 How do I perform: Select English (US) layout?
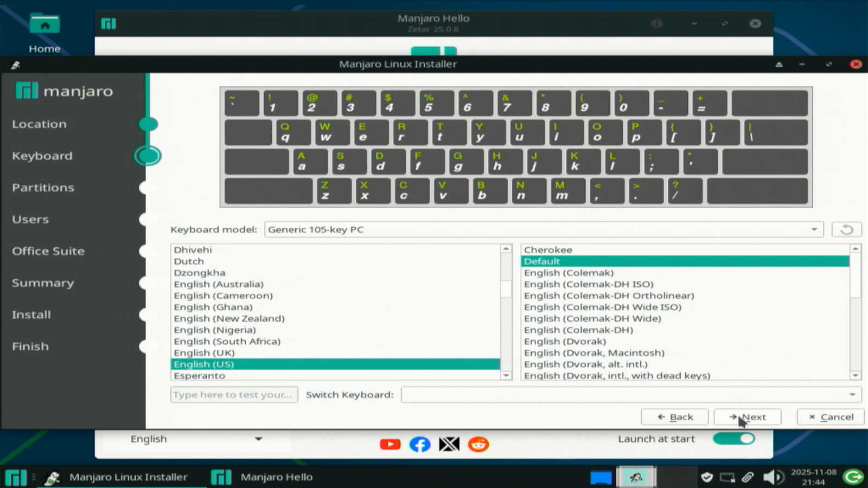click(x=335, y=364)
